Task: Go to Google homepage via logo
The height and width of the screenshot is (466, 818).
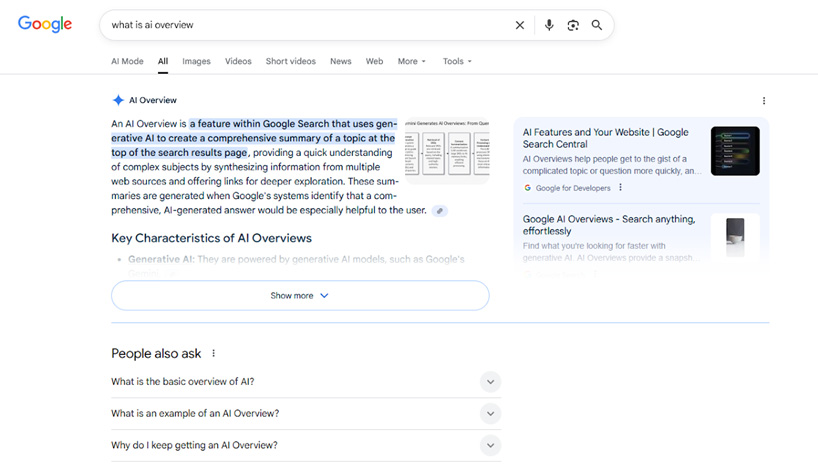Action: pos(45,25)
